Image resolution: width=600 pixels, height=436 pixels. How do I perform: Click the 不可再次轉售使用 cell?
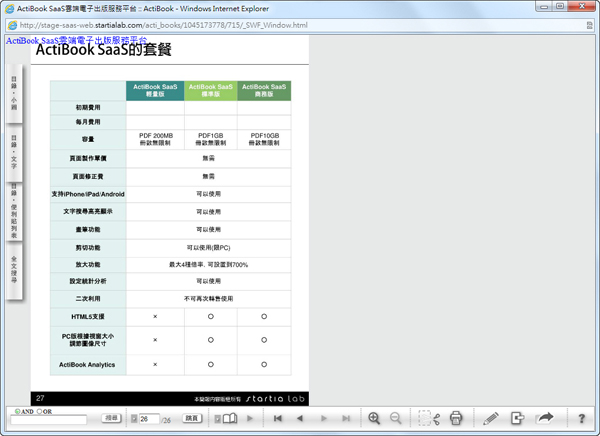click(x=209, y=299)
